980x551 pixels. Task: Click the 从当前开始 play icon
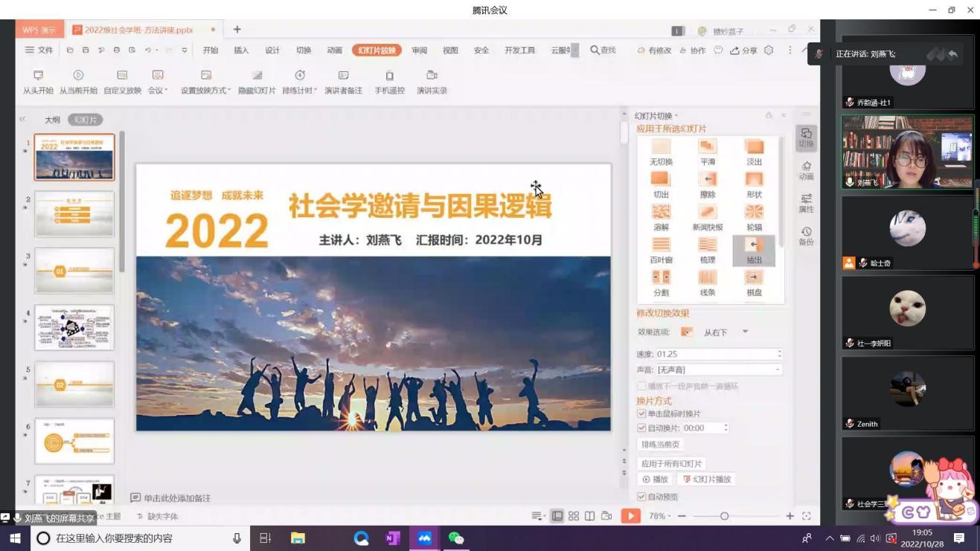[x=78, y=76]
